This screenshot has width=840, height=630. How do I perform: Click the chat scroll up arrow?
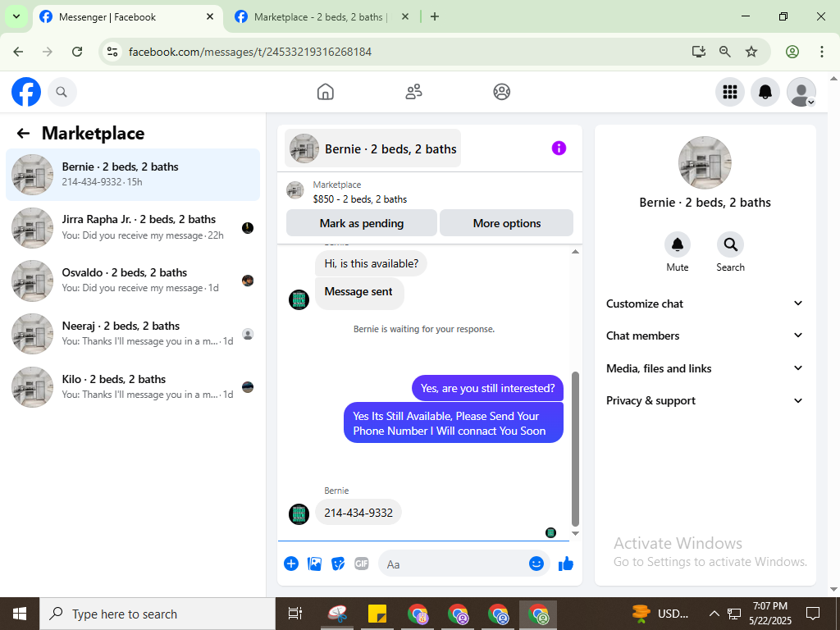pos(575,252)
